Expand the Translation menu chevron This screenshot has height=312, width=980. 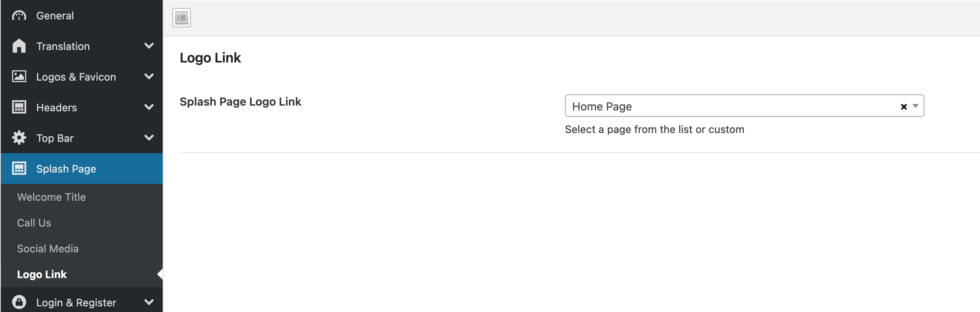(x=149, y=46)
